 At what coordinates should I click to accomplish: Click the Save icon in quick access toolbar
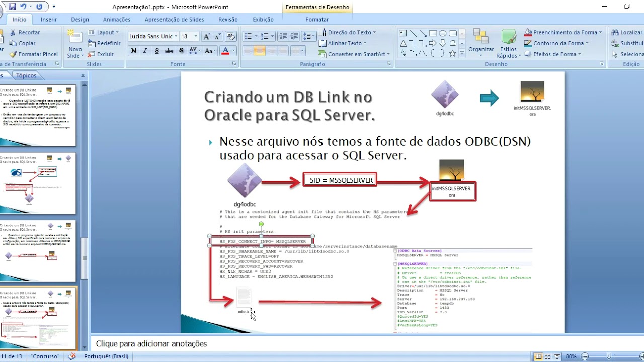(13, 7)
